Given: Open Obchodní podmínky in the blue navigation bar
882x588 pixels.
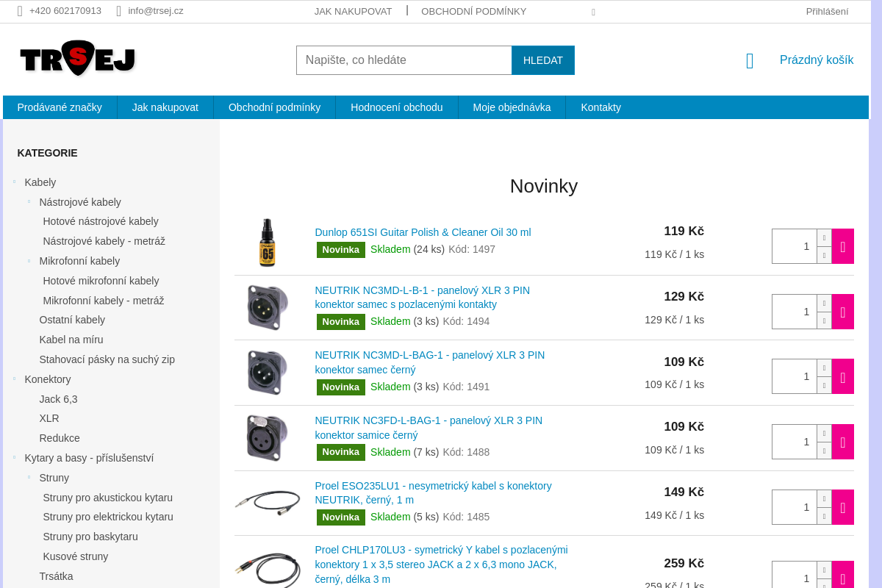Looking at the screenshot, I should (x=274, y=107).
